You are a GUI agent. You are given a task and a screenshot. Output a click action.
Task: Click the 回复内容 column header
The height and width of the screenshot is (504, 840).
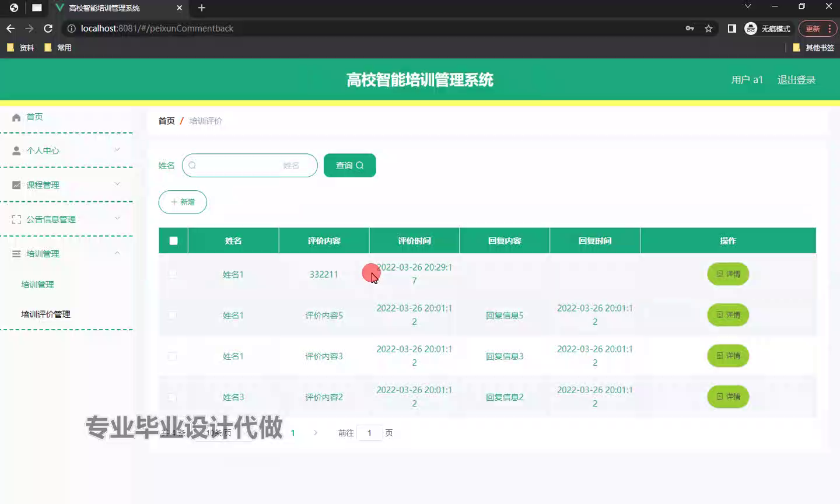click(x=505, y=241)
